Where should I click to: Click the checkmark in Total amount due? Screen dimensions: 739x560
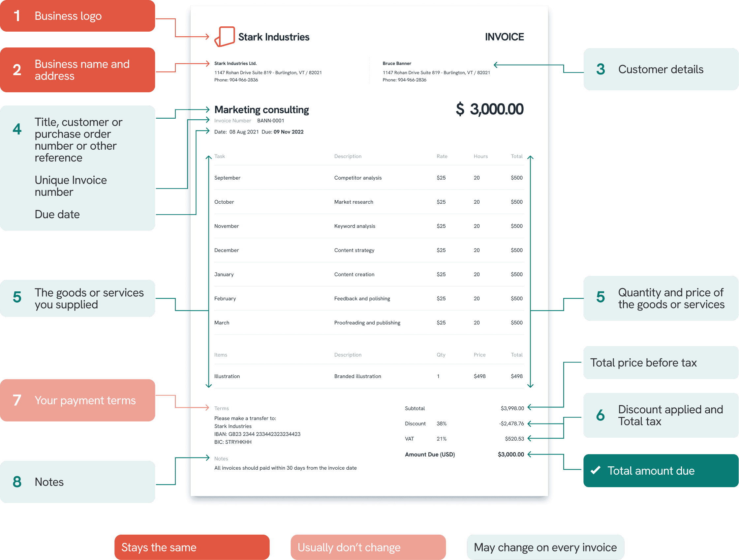pos(595,470)
